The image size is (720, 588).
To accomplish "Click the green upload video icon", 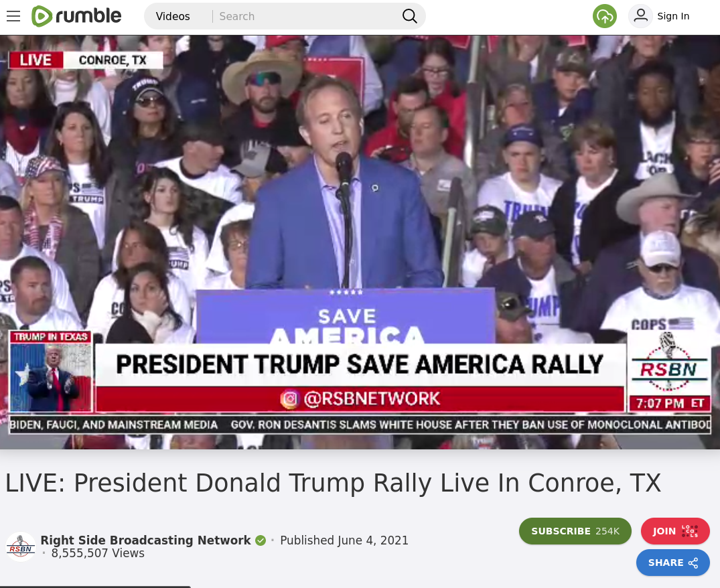I will tap(605, 16).
